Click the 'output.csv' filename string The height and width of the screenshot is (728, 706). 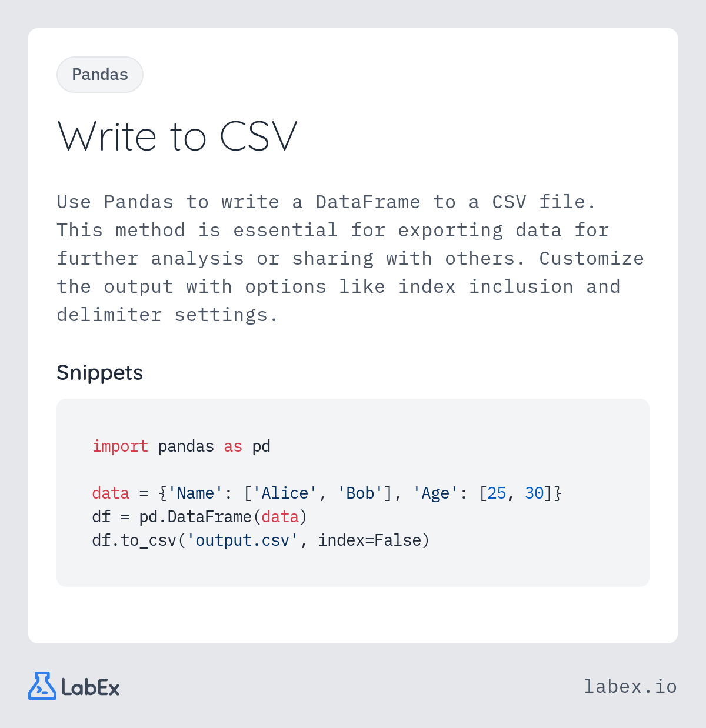pos(242,540)
